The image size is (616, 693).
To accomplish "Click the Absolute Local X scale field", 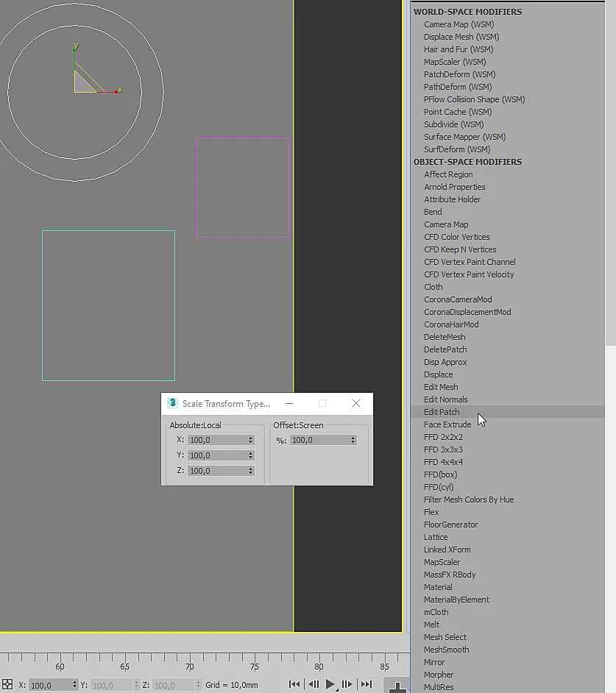I will [216, 440].
